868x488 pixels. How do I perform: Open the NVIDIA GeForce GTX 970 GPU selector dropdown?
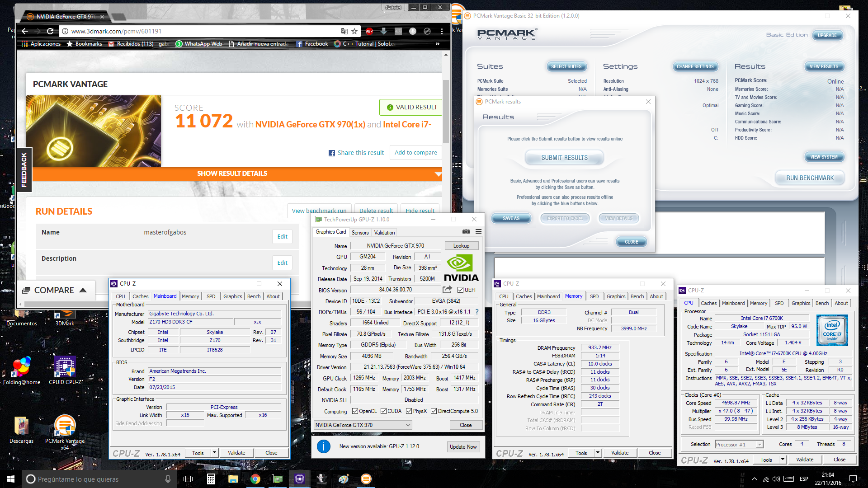(363, 425)
